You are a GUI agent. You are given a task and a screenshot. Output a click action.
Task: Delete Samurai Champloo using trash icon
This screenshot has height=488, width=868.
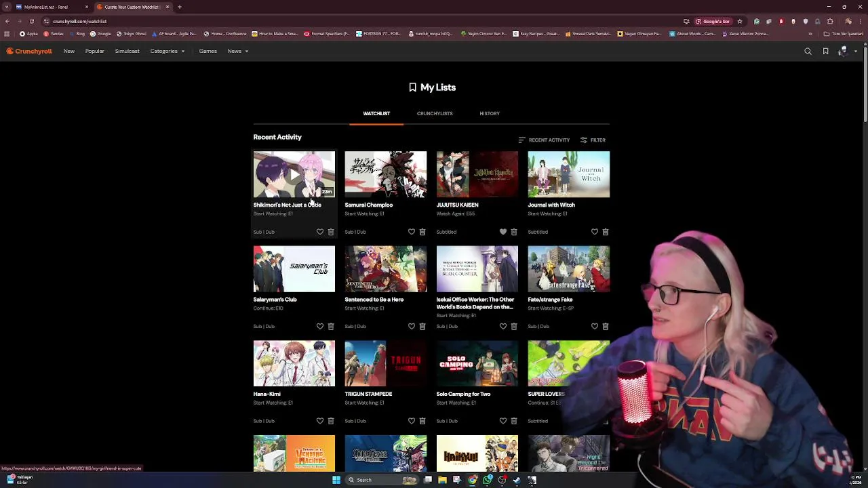click(x=422, y=232)
